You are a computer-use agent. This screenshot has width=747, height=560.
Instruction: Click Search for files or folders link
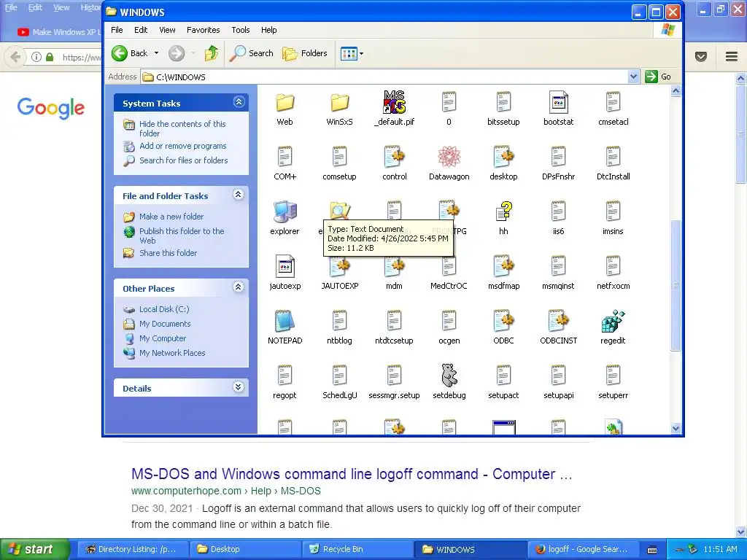183,160
